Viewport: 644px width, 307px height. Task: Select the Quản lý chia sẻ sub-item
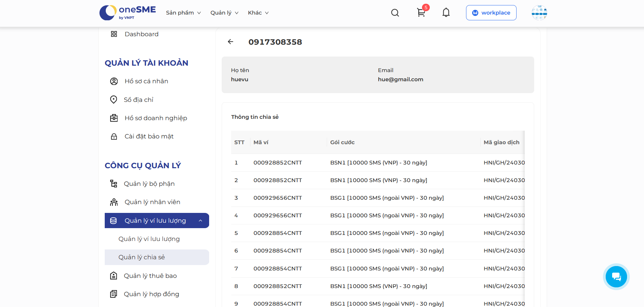(157, 257)
